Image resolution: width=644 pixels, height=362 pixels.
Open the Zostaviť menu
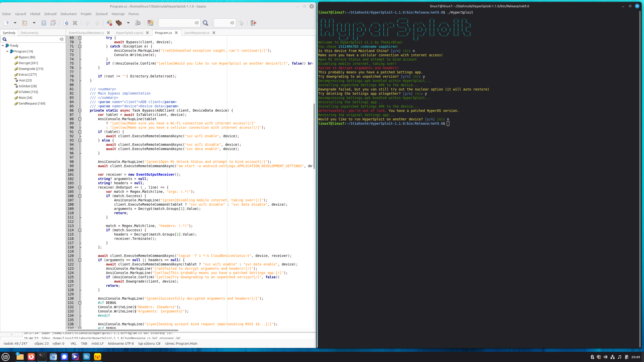point(102,14)
